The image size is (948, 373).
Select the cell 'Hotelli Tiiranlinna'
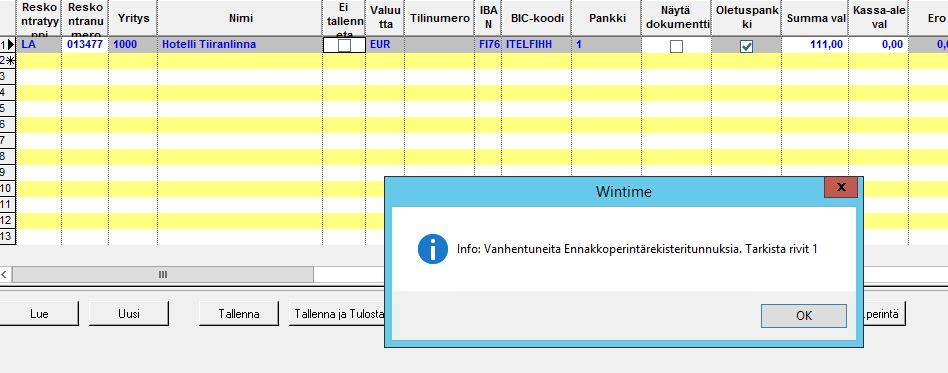[x=239, y=45]
